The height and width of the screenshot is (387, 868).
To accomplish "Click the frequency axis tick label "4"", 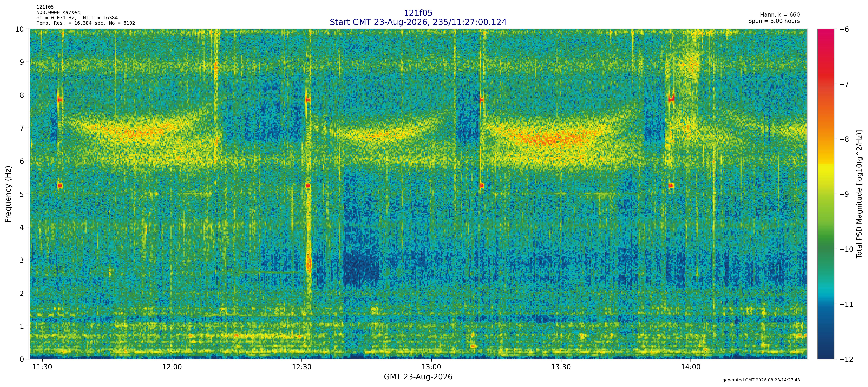I will (x=22, y=227).
